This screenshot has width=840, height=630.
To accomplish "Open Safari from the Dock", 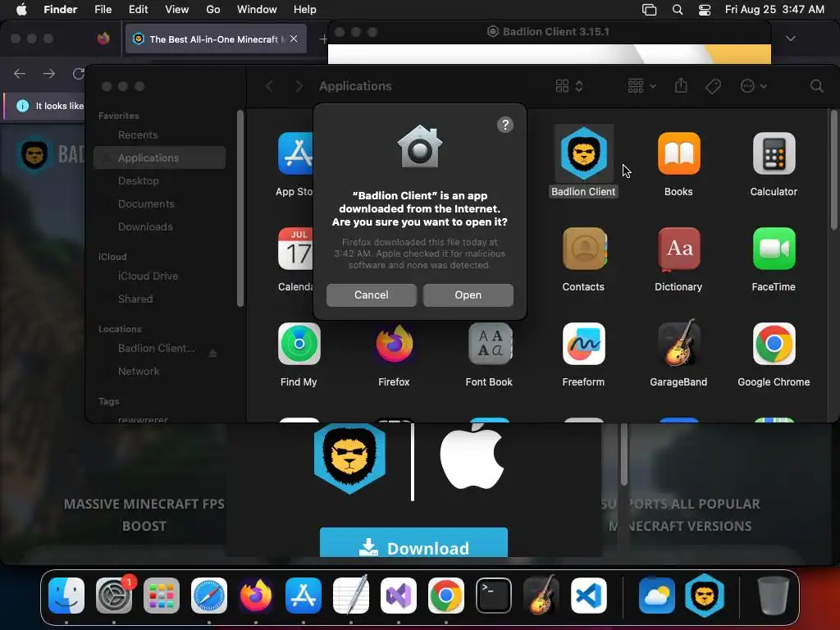I will (209, 596).
